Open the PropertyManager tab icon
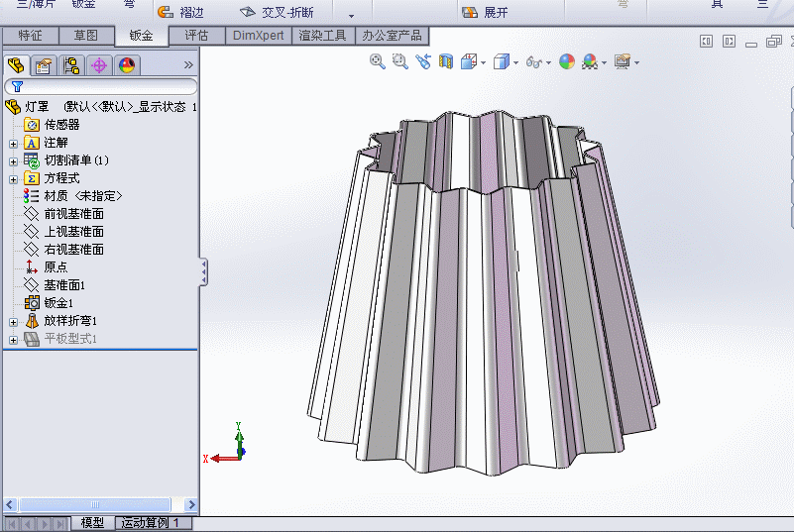The height and width of the screenshot is (532, 794). point(44,65)
